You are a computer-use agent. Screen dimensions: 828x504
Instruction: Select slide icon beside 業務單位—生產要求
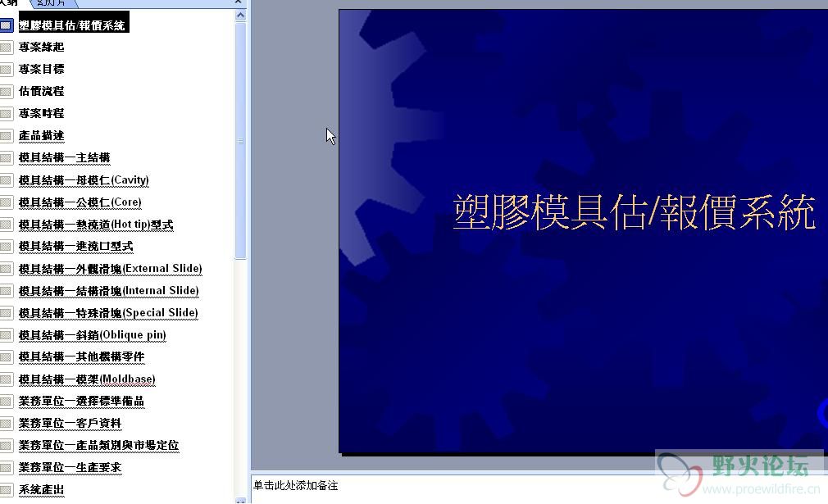[6, 468]
